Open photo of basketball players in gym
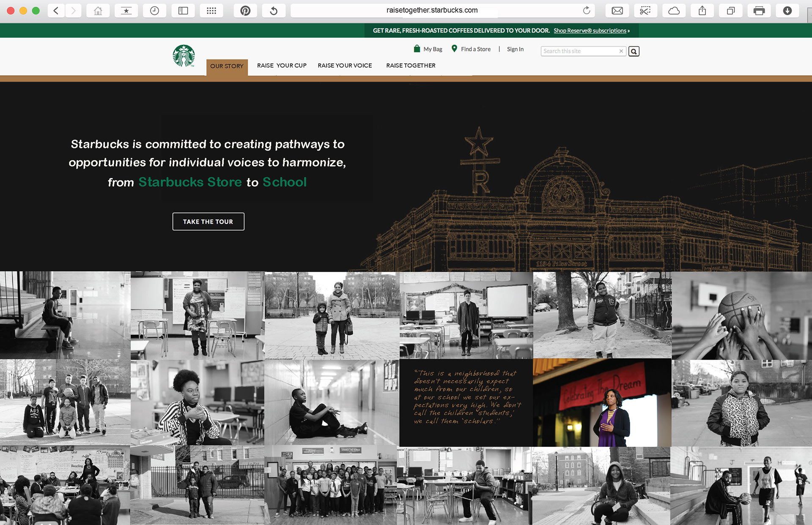Image resolution: width=812 pixels, height=525 pixels. coord(741,486)
